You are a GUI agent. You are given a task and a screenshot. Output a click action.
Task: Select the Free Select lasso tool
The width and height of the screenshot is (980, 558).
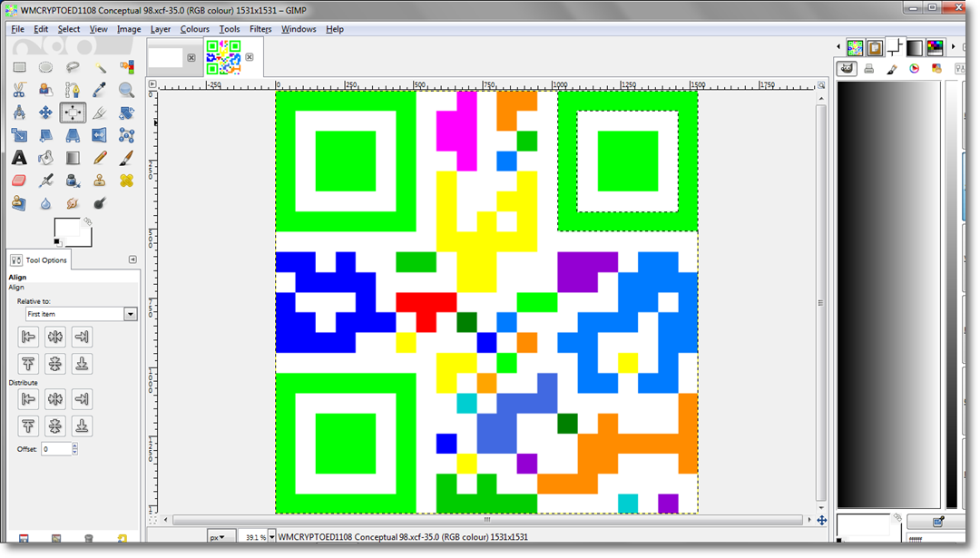(73, 67)
